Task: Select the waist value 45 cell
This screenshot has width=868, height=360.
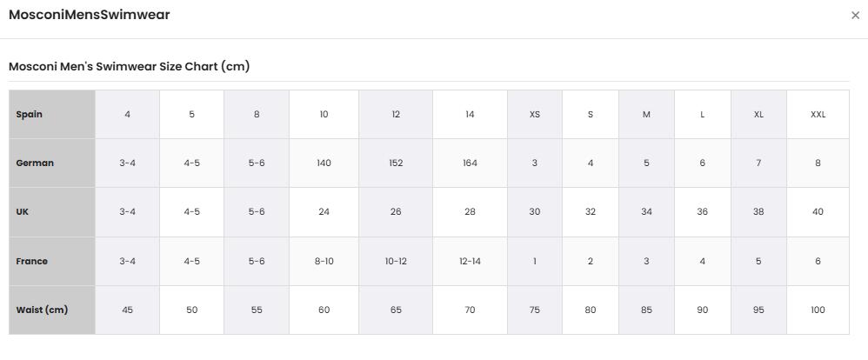Action: coord(127,310)
